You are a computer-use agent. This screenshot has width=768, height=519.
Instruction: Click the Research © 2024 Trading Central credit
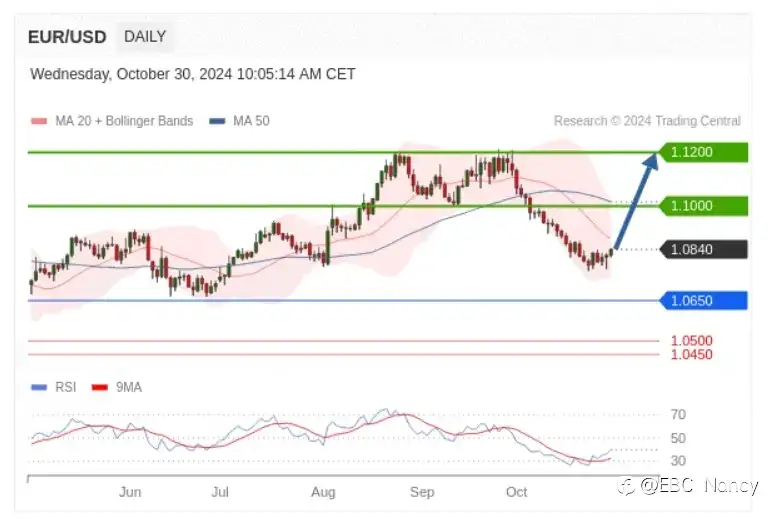[x=647, y=121]
